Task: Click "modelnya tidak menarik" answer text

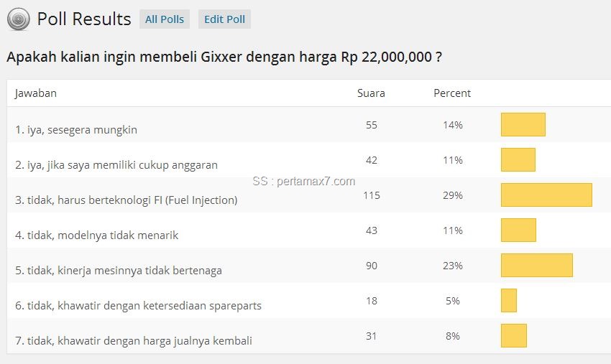Action: point(97,235)
